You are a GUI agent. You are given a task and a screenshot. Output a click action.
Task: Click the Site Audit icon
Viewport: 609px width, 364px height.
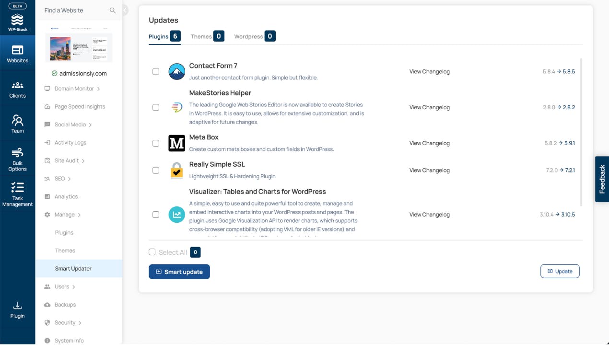[47, 161]
